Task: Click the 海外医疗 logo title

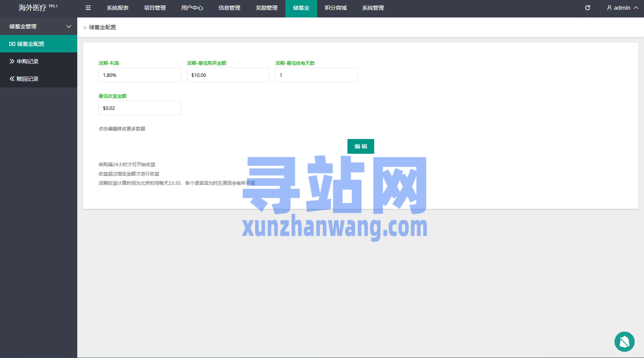Action: 33,8
